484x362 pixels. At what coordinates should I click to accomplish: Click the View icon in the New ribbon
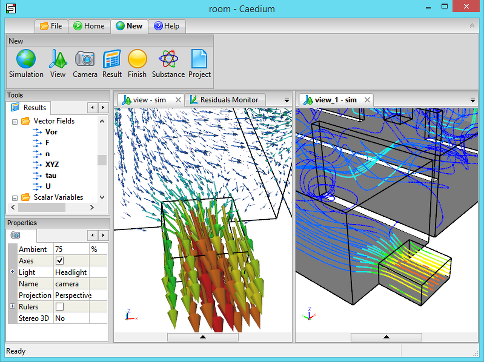(x=58, y=63)
